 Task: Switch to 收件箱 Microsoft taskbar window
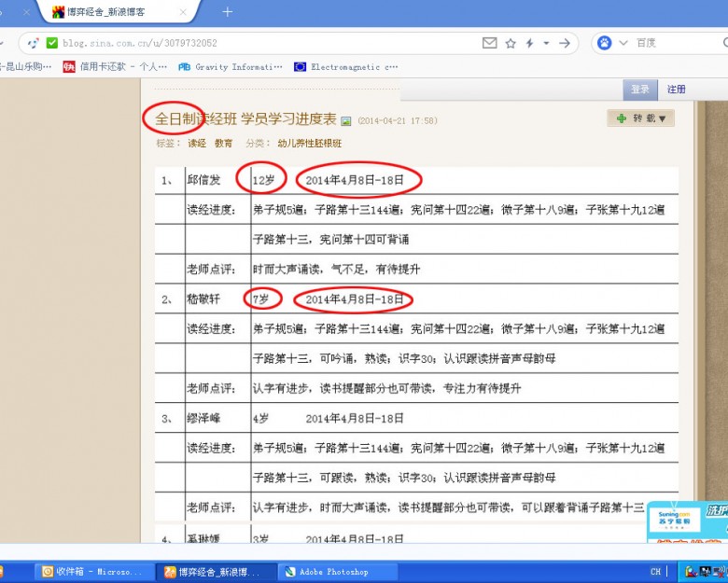pyautogui.click(x=94, y=572)
